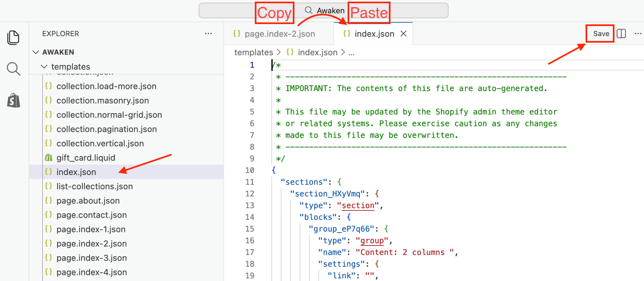Open page.about.json file
The image size is (644, 281).
[x=88, y=201]
